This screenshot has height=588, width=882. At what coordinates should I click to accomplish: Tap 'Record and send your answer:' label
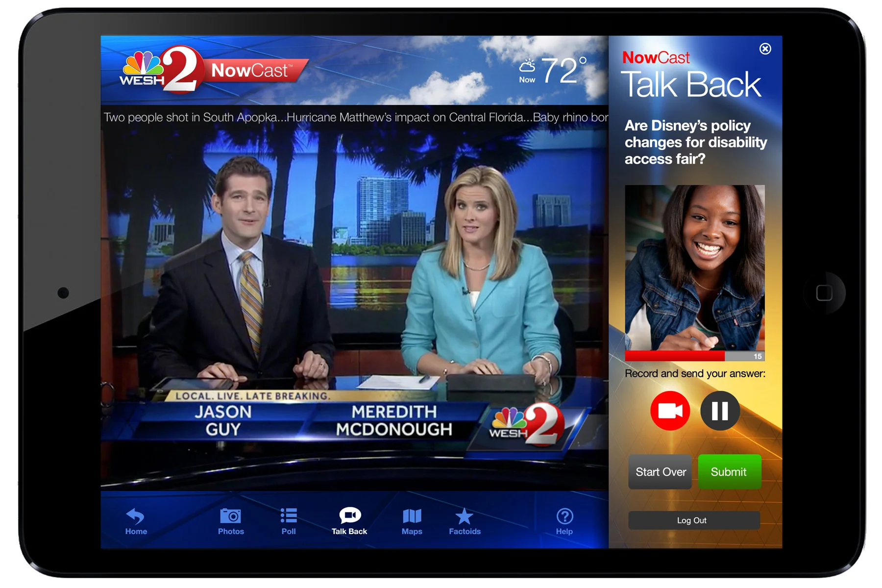[x=695, y=373]
